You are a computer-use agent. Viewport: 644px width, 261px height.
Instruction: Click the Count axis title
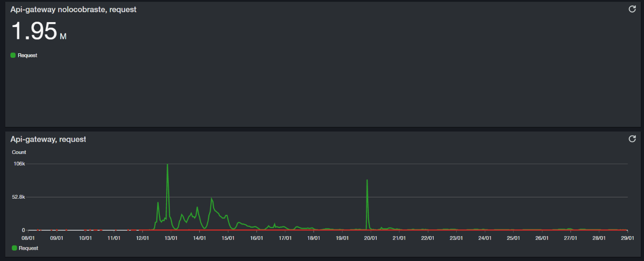19,152
